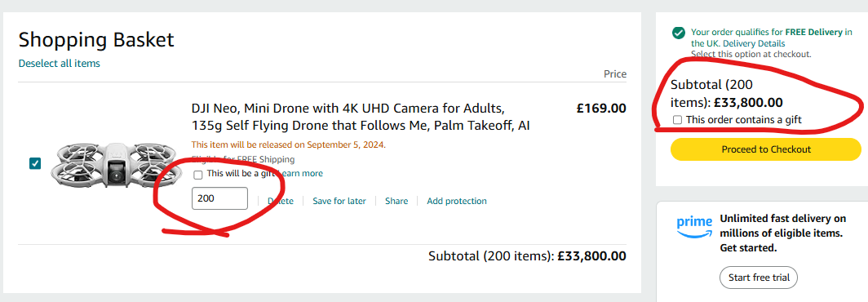The height and width of the screenshot is (302, 868).
Task: Open the gift "Learn more" link
Action: (300, 173)
